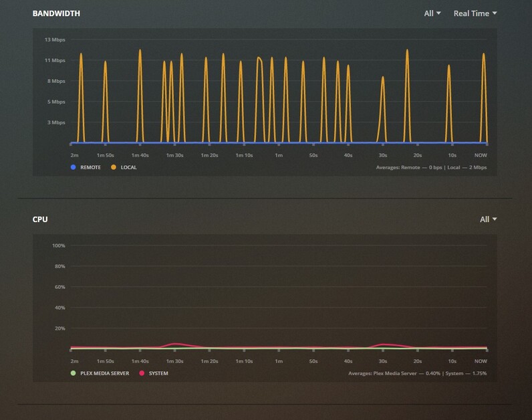
Task: Click the "13 Mbps" bandwidth axis label
Action: tap(55, 39)
